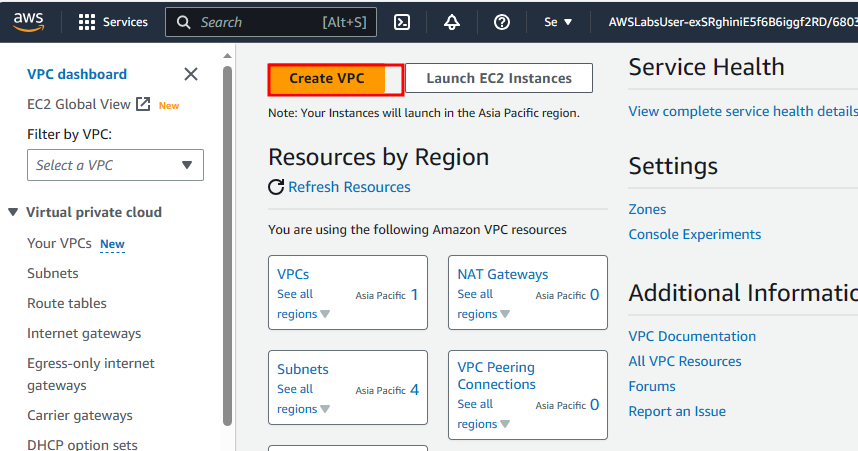Open the notifications bell icon
This screenshot has width=858, height=451.
(451, 22)
